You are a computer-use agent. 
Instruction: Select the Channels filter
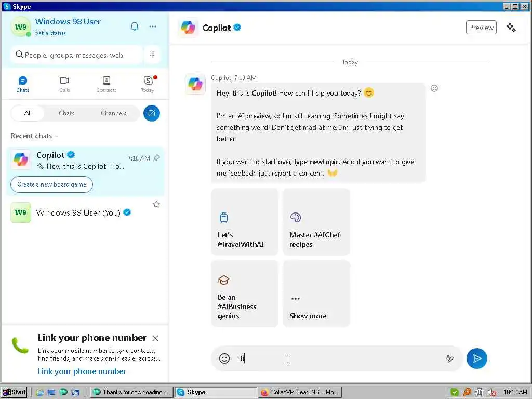(x=113, y=113)
